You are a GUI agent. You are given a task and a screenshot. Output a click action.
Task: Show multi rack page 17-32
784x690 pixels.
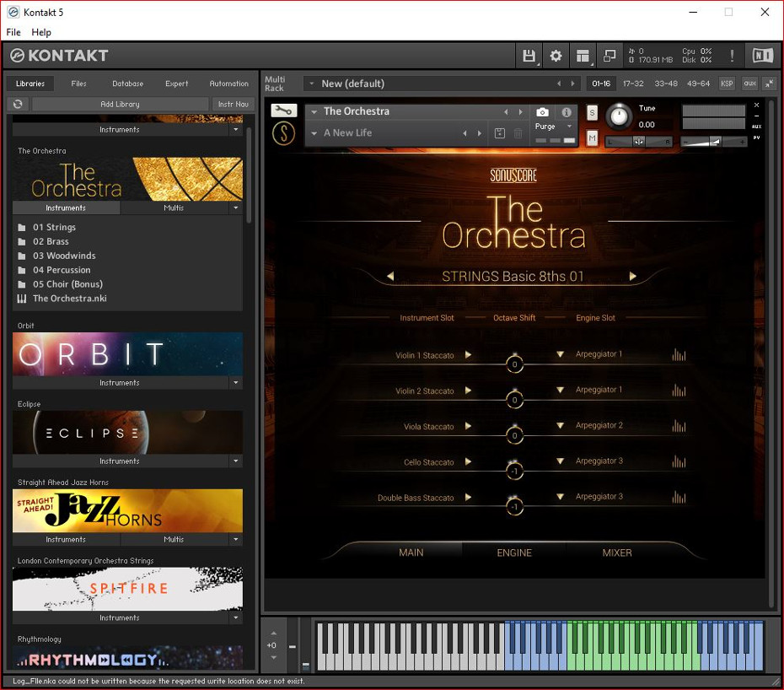633,84
